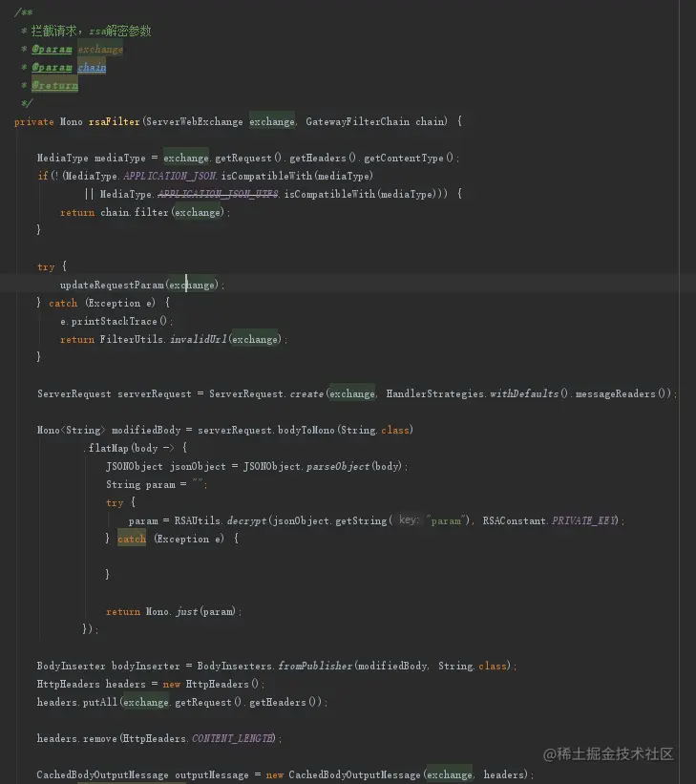Click Mono.just(param) return statement
The image size is (696, 784).
(x=174, y=611)
